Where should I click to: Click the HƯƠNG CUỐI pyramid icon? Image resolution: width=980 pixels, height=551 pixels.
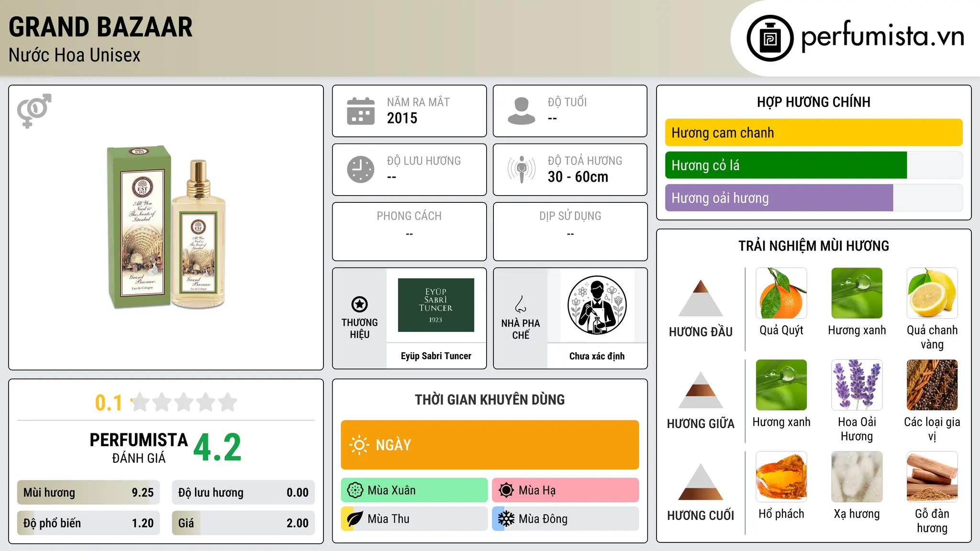tap(701, 482)
